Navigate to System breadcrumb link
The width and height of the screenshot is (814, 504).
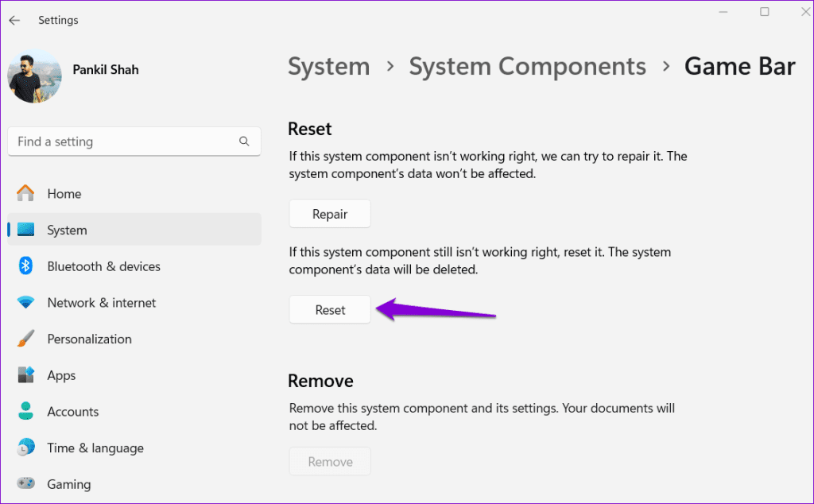[328, 67]
